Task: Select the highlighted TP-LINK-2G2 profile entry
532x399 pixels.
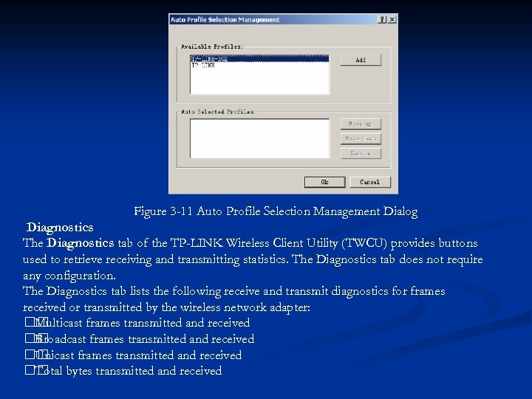Action: click(x=259, y=58)
